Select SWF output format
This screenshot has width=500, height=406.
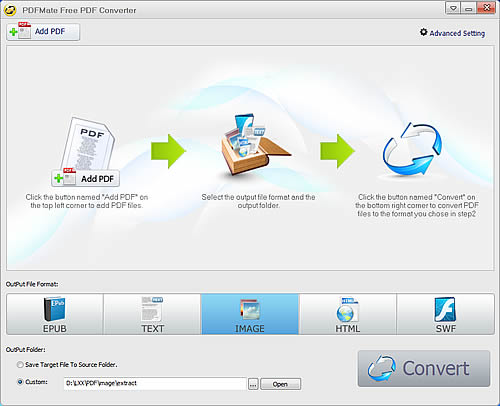coord(445,314)
